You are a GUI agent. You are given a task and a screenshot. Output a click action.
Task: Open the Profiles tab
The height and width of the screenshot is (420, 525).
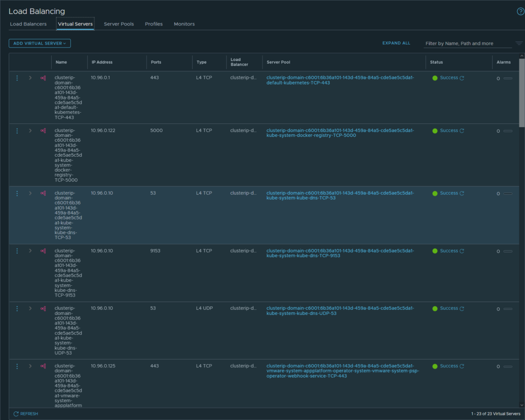[154, 24]
